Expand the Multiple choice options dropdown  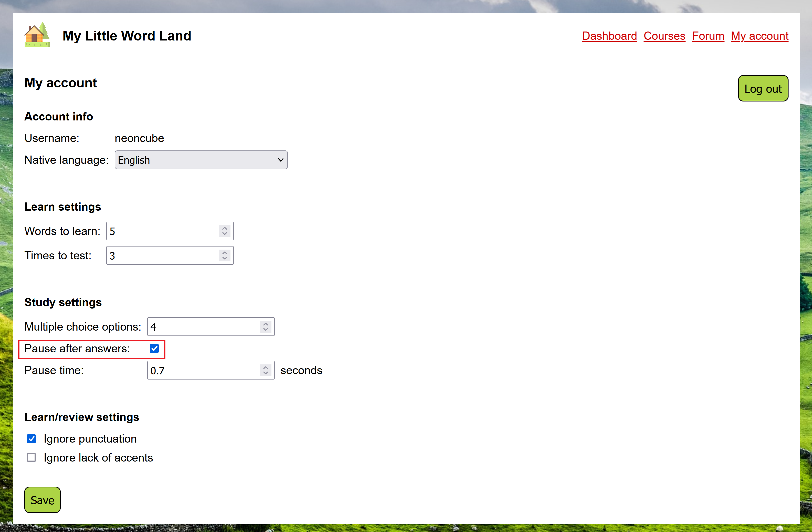point(266,326)
